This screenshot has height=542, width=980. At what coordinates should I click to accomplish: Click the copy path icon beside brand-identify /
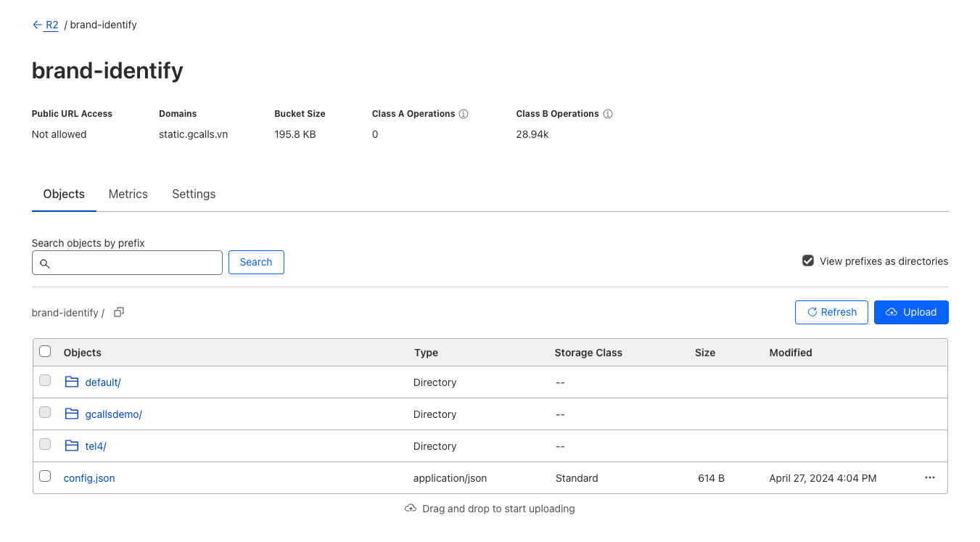(x=119, y=312)
